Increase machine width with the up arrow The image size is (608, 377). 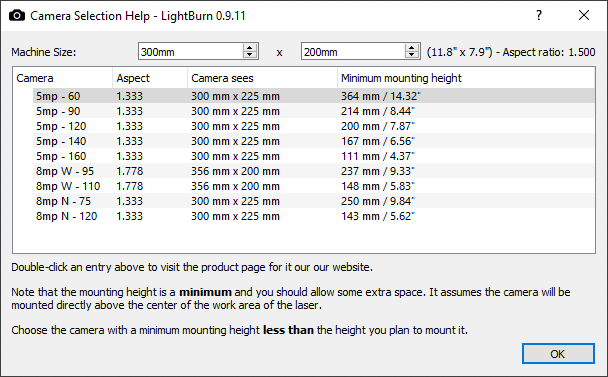250,48
